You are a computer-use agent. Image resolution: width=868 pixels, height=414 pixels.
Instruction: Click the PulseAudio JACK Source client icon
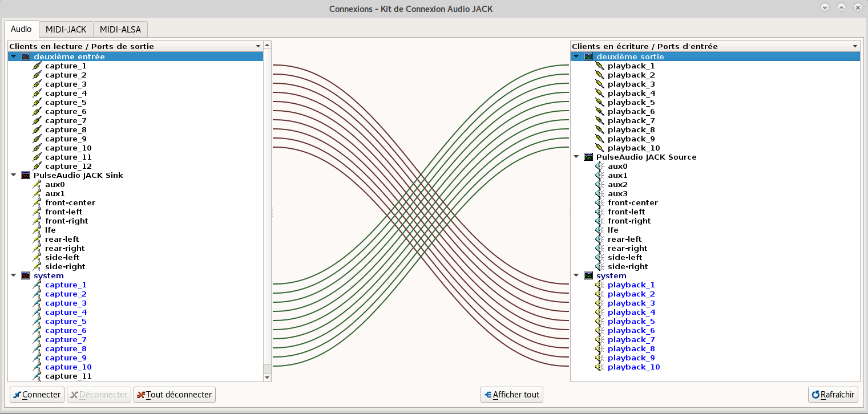click(x=588, y=157)
